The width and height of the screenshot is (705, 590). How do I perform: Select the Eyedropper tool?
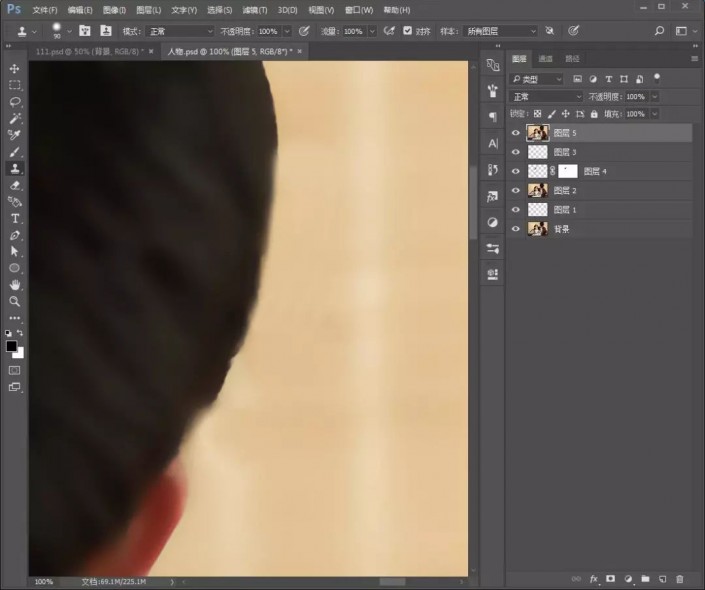click(x=14, y=135)
